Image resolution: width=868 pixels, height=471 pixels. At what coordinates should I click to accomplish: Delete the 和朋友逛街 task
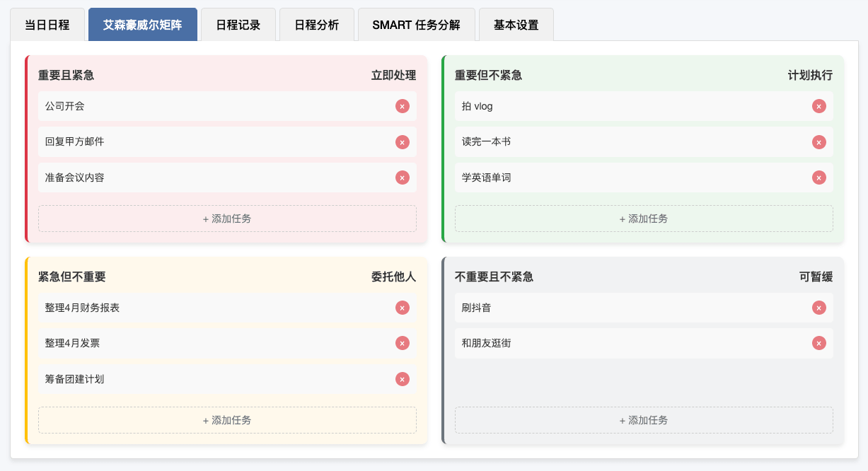(818, 343)
